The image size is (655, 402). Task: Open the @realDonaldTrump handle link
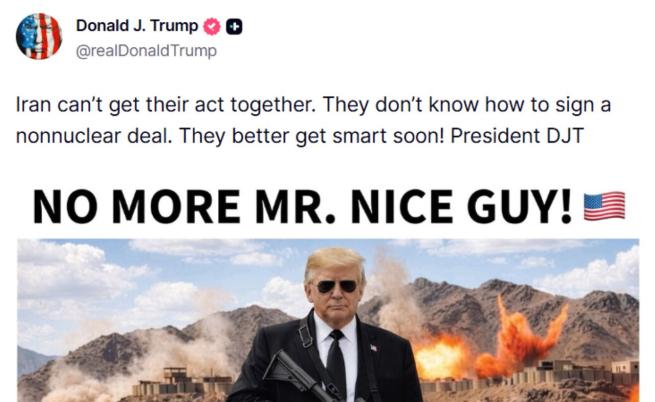coord(146,51)
